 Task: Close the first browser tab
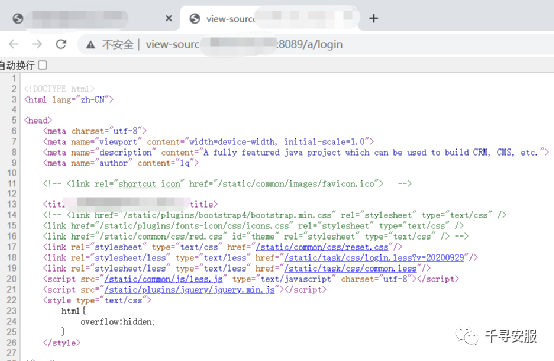pos(169,18)
